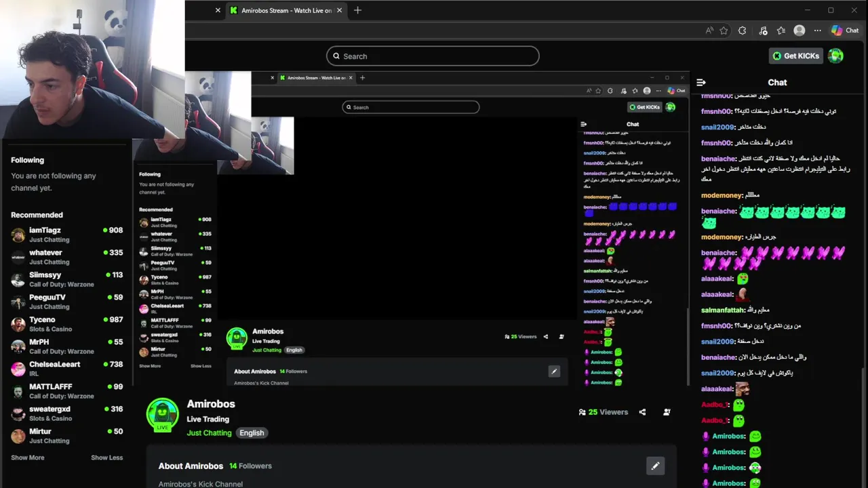Click Show More below the main sidebar list
This screenshot has height=488, width=868.
(x=28, y=457)
